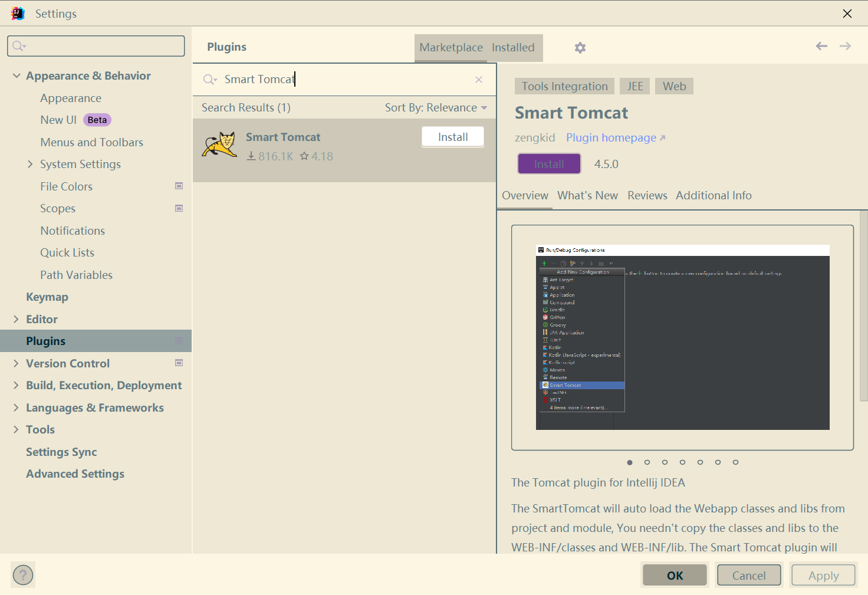
Task: Expand the Version Control section
Action: click(x=16, y=363)
